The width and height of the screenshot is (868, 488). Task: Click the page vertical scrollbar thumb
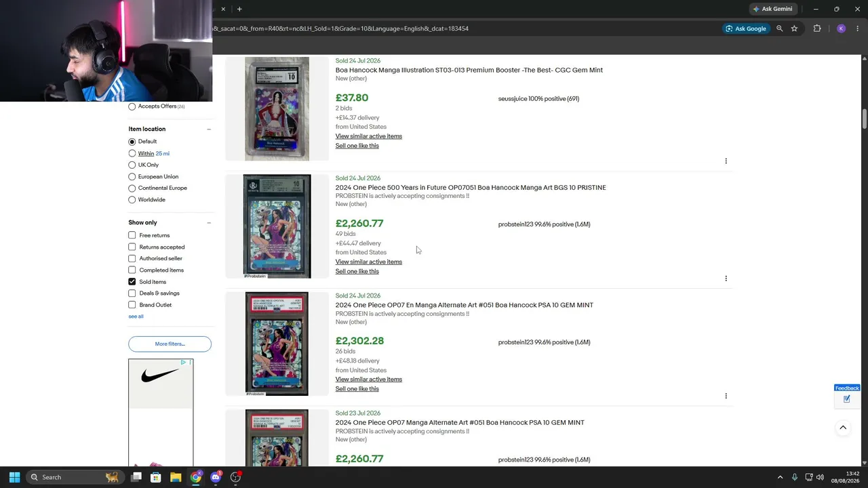[865, 119]
